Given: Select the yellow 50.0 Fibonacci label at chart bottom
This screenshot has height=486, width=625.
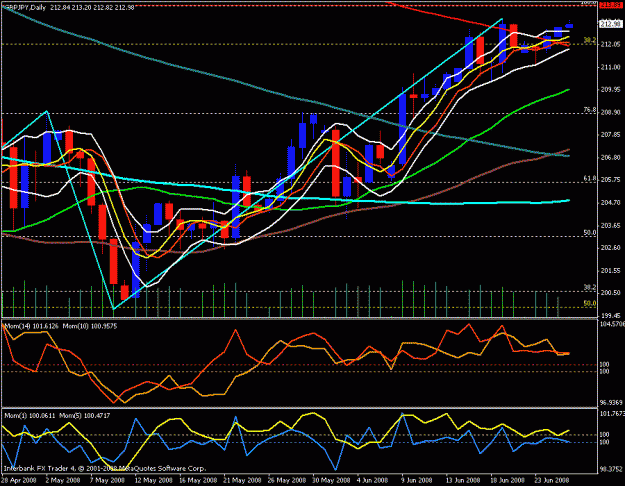Looking at the screenshot, I should pyautogui.click(x=590, y=303).
